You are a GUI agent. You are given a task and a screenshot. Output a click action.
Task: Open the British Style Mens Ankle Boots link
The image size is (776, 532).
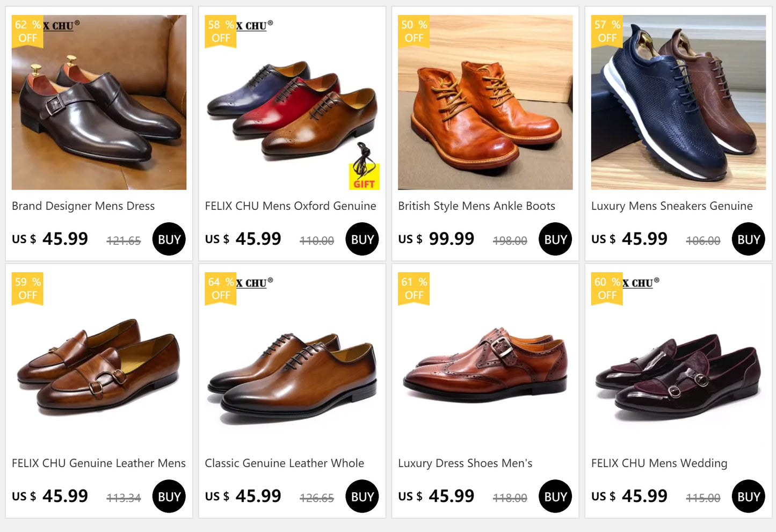click(x=476, y=206)
